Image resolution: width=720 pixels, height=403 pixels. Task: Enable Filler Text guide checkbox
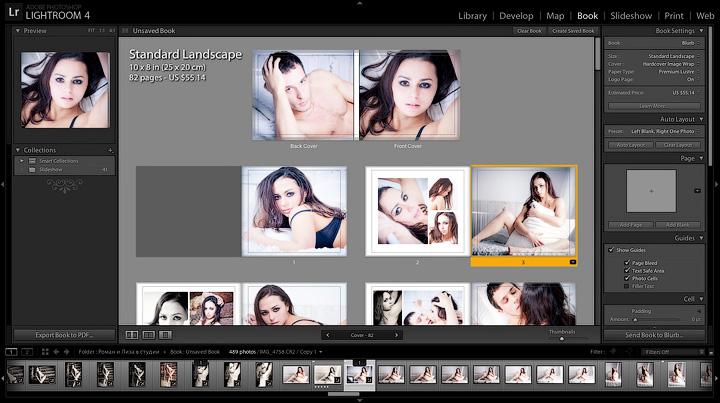coord(627,286)
